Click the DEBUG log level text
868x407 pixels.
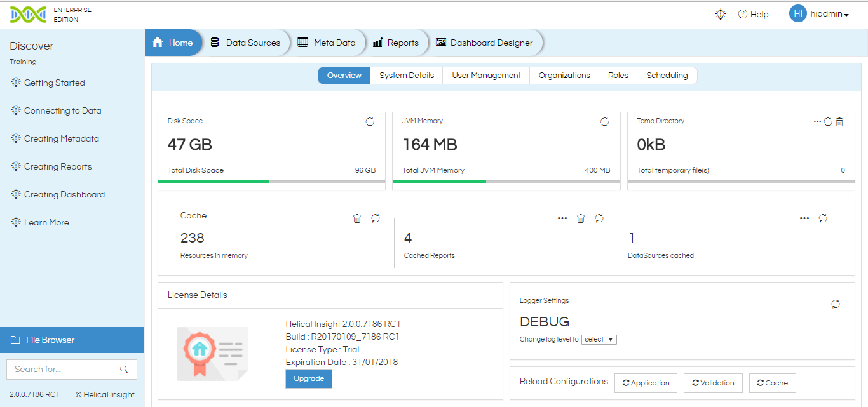pos(545,321)
